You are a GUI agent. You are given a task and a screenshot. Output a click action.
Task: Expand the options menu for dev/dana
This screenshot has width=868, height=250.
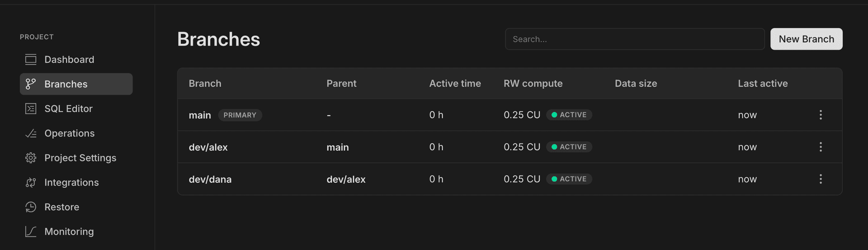click(x=821, y=179)
